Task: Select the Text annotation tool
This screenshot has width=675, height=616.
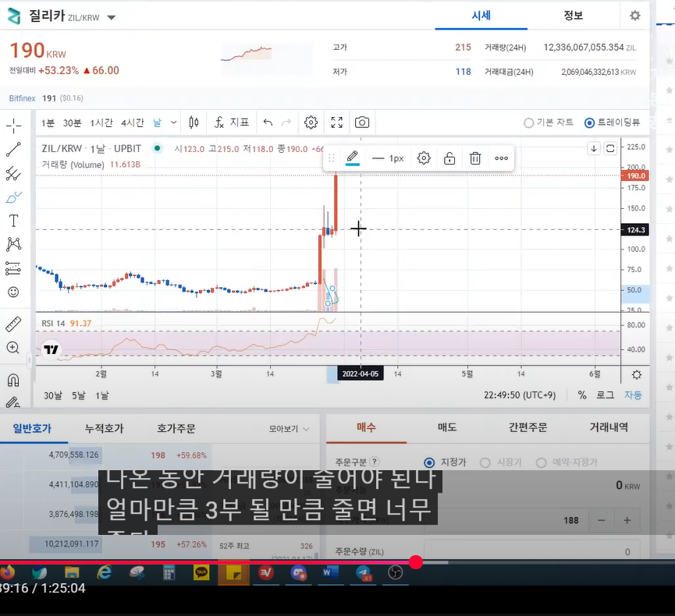Action: (x=13, y=221)
